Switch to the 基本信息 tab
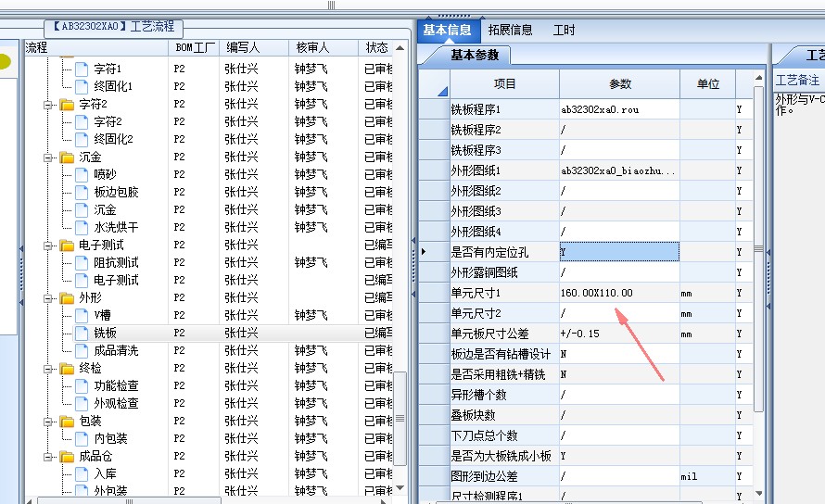The width and height of the screenshot is (825, 504). click(x=448, y=30)
